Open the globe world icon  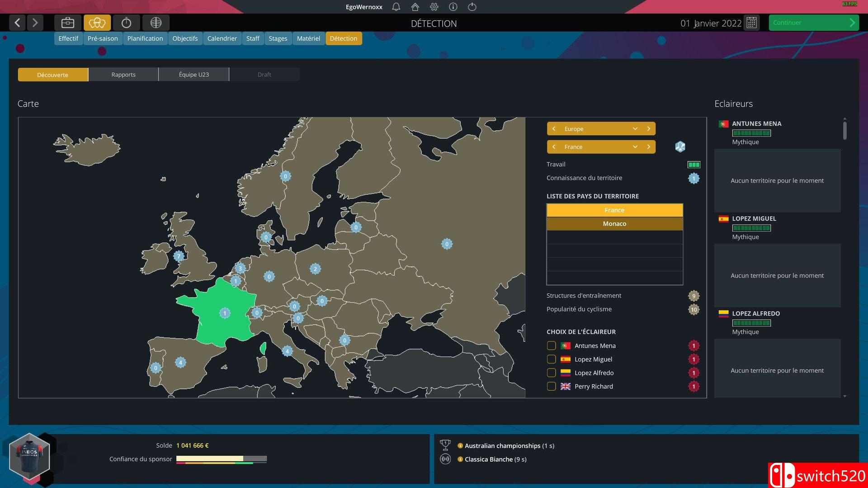point(156,23)
